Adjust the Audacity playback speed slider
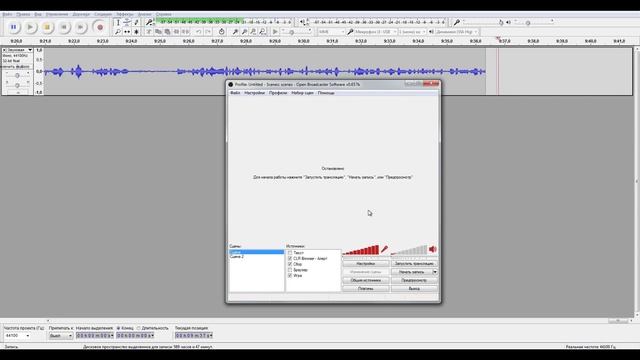640x360 pixels. (x=297, y=31)
